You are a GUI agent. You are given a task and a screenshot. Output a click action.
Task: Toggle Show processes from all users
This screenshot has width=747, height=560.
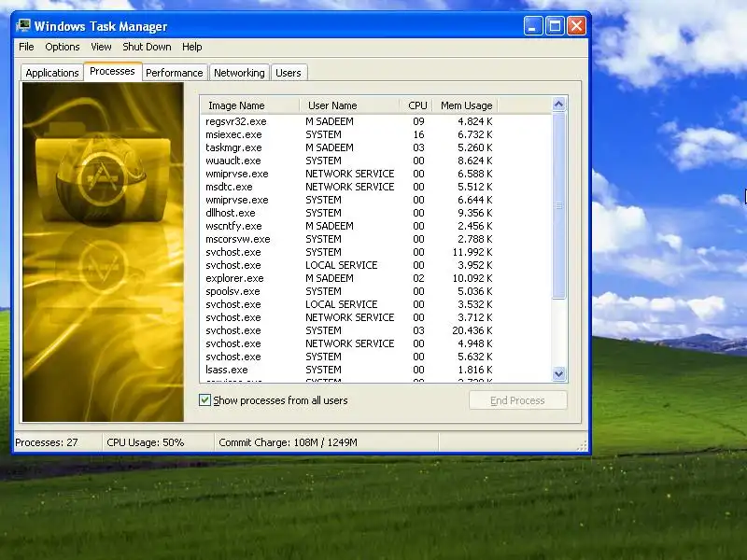click(204, 400)
